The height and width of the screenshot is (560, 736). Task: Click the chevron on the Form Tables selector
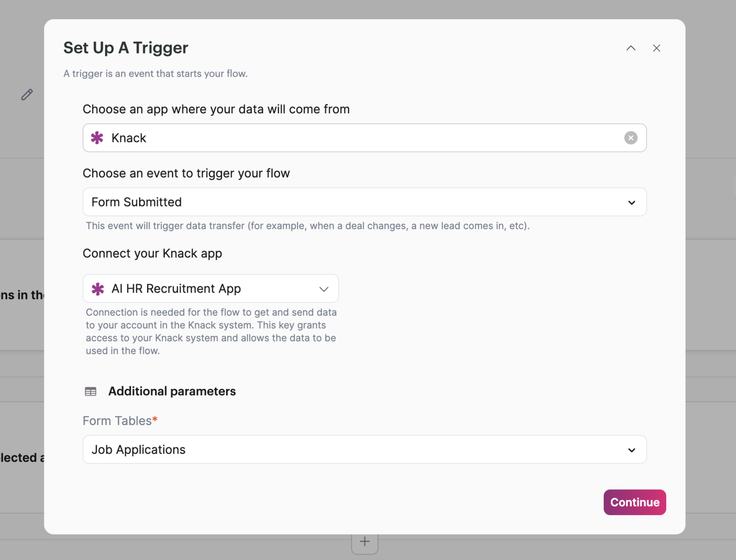coord(631,449)
